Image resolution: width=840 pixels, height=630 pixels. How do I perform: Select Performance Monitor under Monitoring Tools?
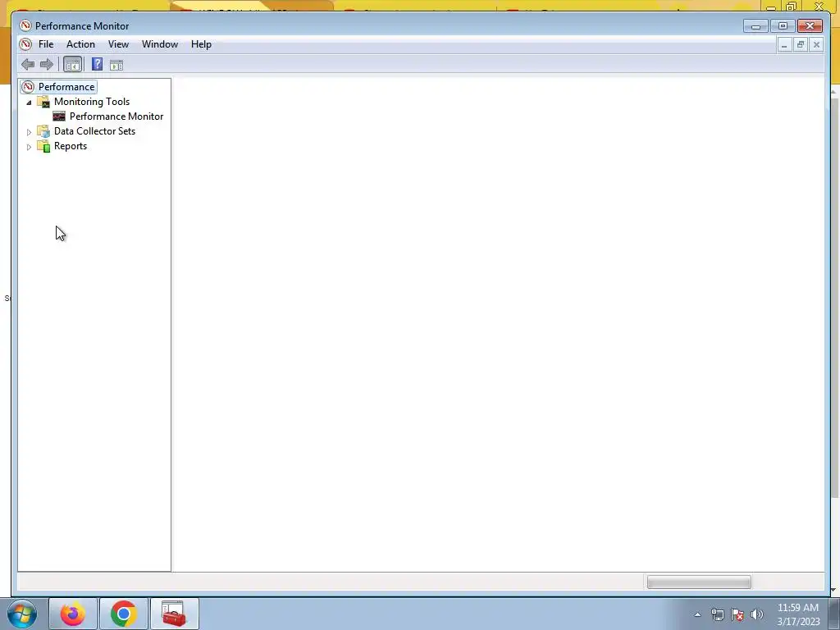116,116
